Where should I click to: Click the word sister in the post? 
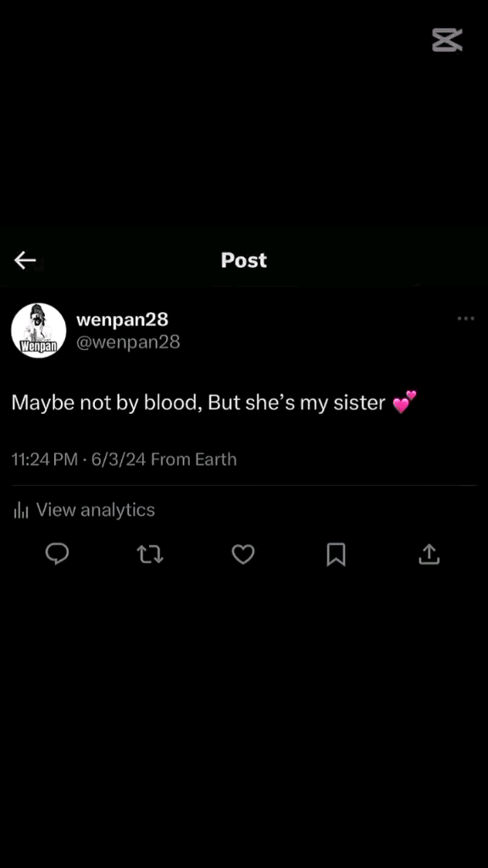(359, 403)
